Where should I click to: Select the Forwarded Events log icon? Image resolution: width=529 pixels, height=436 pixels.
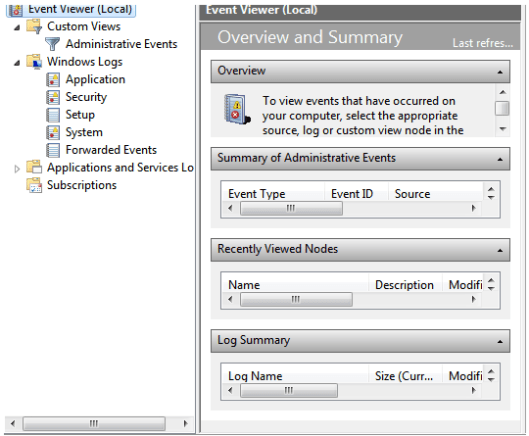pyautogui.click(x=53, y=150)
